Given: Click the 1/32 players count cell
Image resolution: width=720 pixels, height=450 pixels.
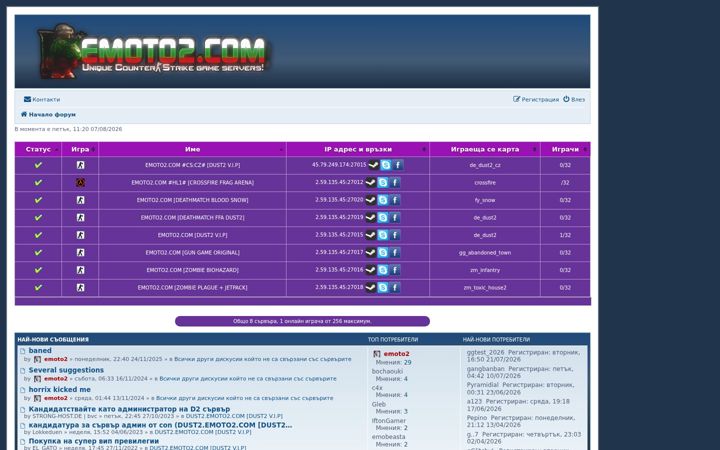Looking at the screenshot, I should coord(565,235).
